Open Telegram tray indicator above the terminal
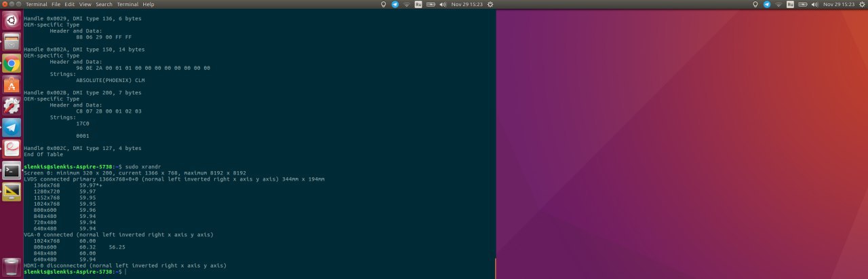868x279 pixels. coord(395,4)
